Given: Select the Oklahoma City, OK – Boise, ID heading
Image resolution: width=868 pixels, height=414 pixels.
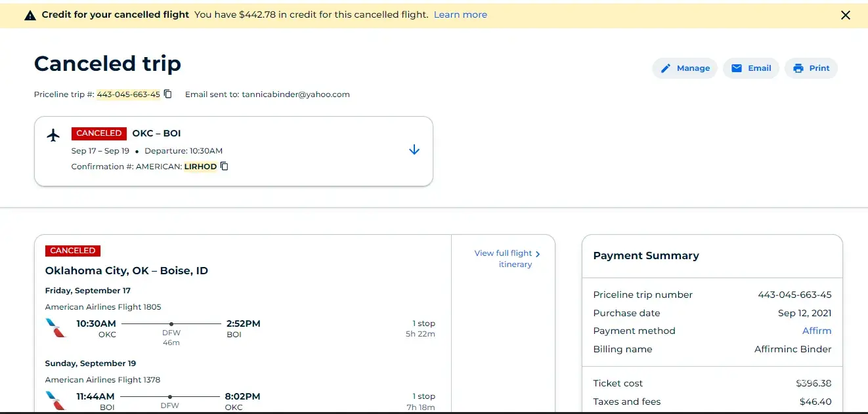Looking at the screenshot, I should coord(127,270).
